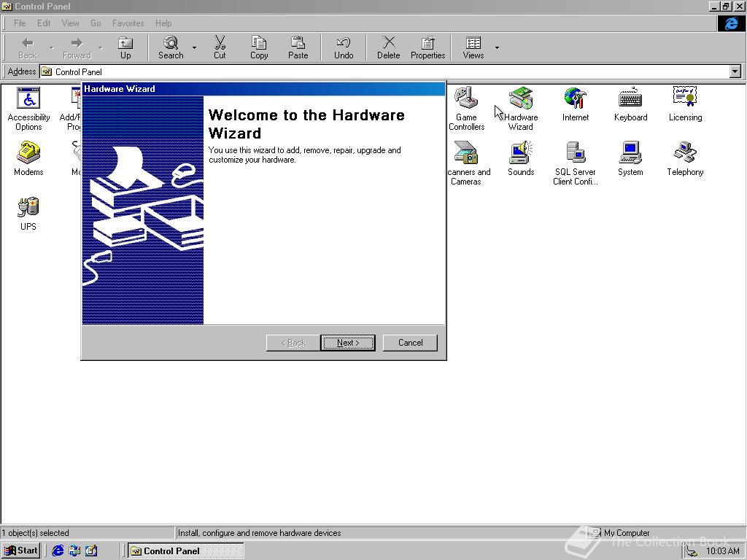The width and height of the screenshot is (747, 560).
Task: Click the Copy toolbar button
Action: (259, 47)
